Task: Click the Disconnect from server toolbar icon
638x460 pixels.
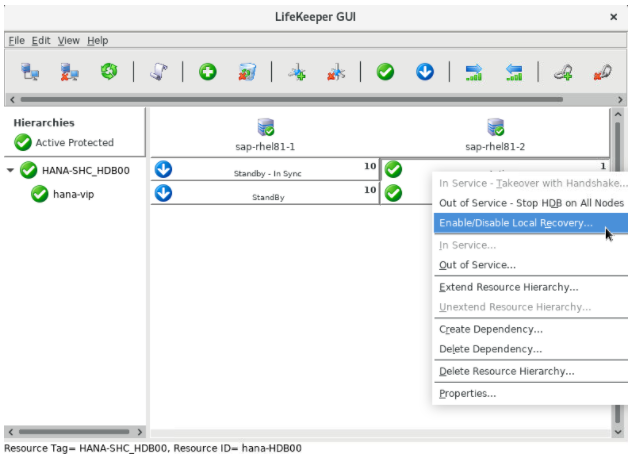Action: 70,72
